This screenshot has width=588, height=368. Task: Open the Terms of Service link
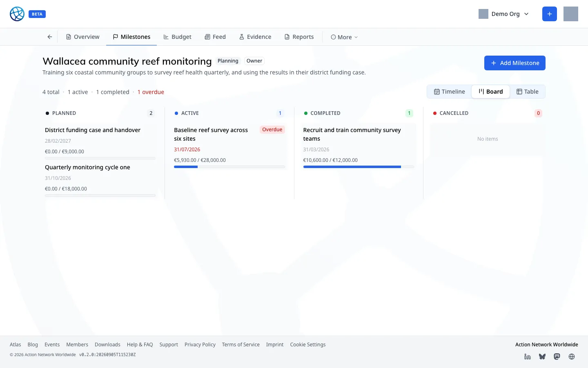point(241,345)
